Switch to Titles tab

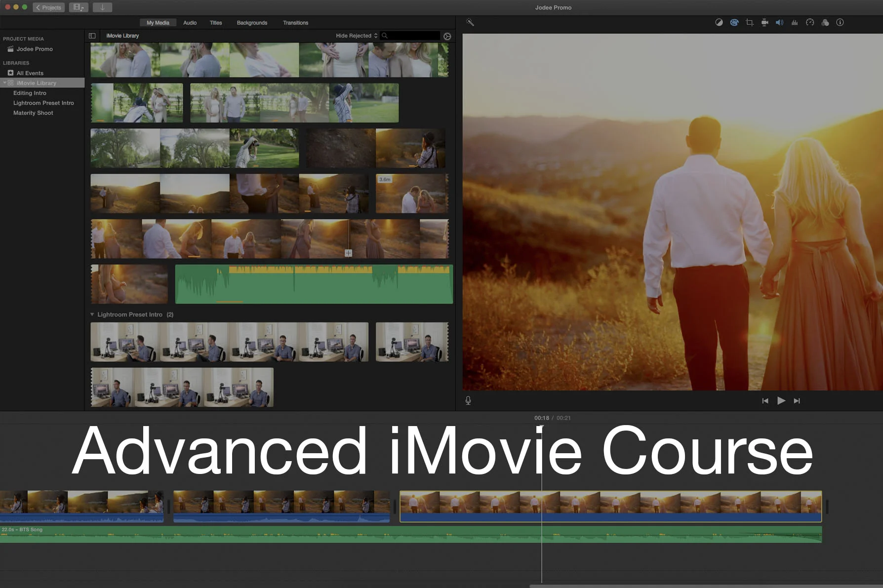point(216,23)
